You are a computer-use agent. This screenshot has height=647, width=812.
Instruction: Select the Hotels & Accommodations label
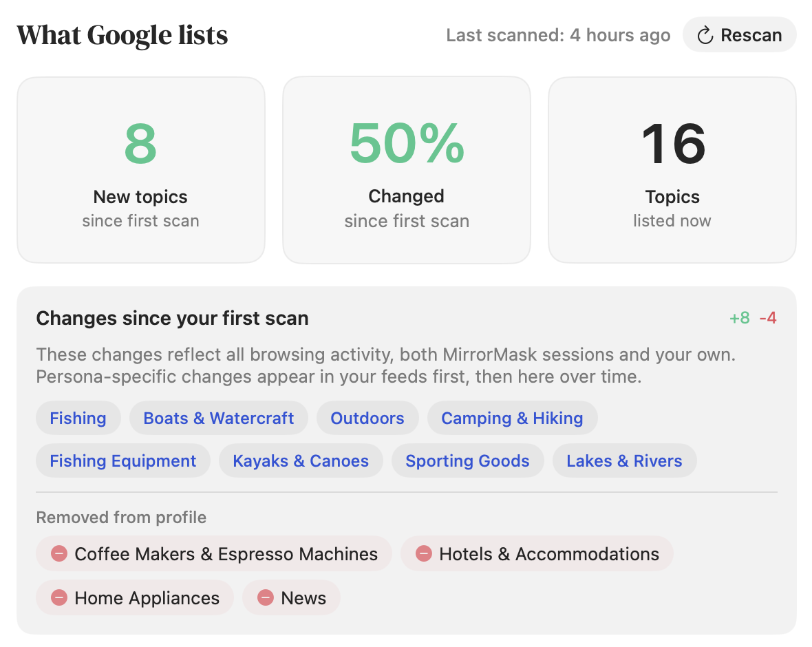549,554
